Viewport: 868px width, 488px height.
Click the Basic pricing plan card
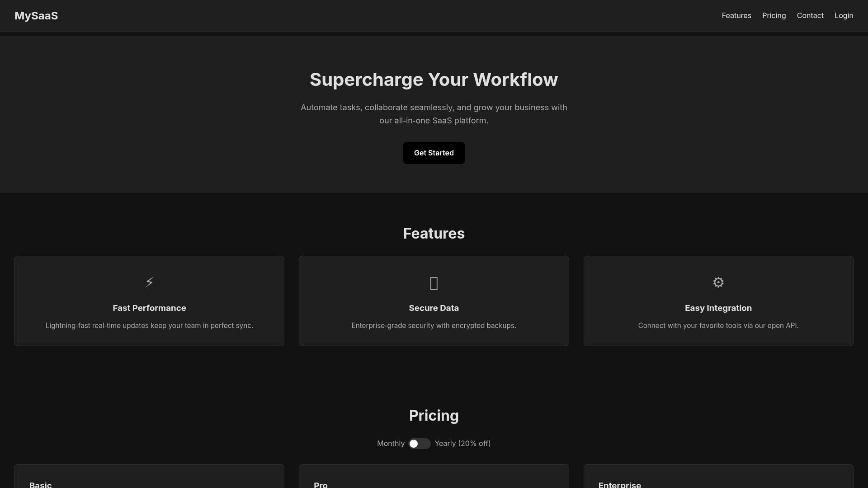[149, 477]
